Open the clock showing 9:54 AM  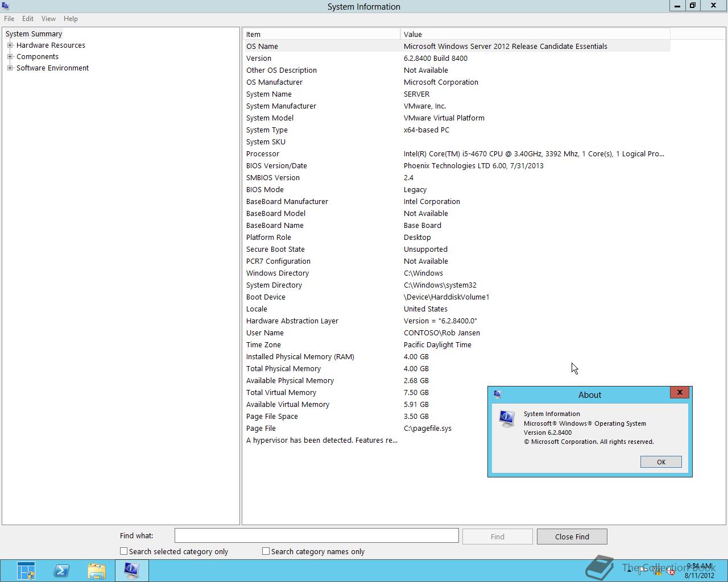coord(699,571)
